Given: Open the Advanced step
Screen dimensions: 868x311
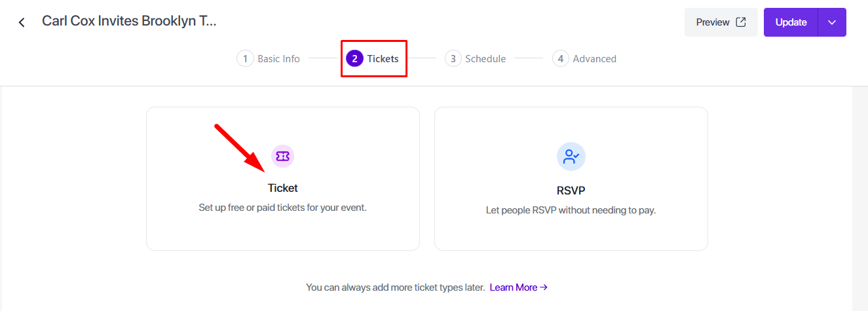Looking at the screenshot, I should (594, 59).
